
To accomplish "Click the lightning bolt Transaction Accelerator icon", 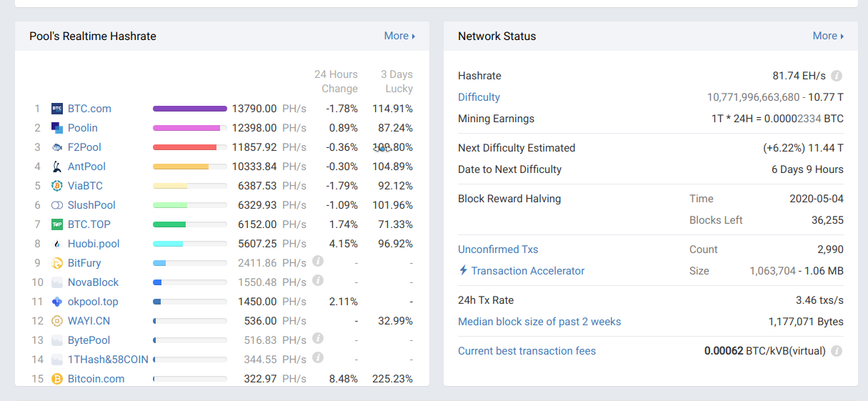I will click(463, 270).
